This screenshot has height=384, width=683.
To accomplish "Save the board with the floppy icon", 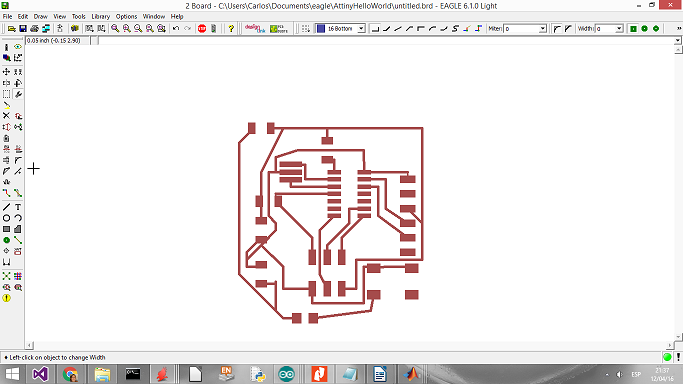I will 23,29.
